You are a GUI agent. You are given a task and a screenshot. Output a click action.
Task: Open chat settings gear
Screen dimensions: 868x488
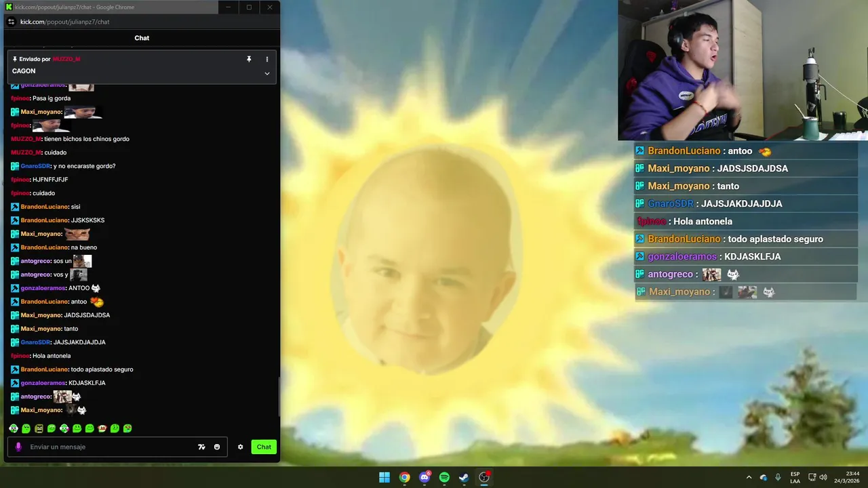[240, 447]
